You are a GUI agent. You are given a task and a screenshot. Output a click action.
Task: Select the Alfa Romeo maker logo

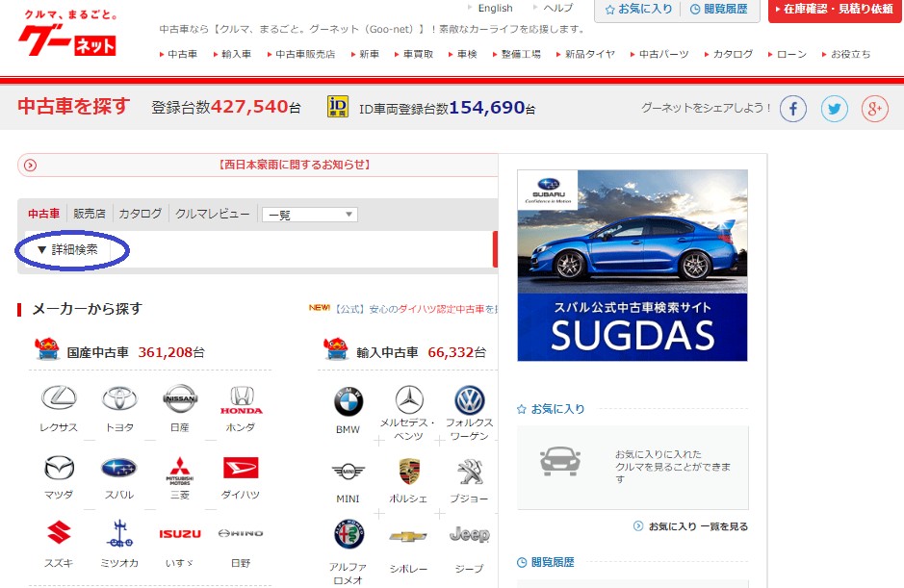click(x=349, y=534)
